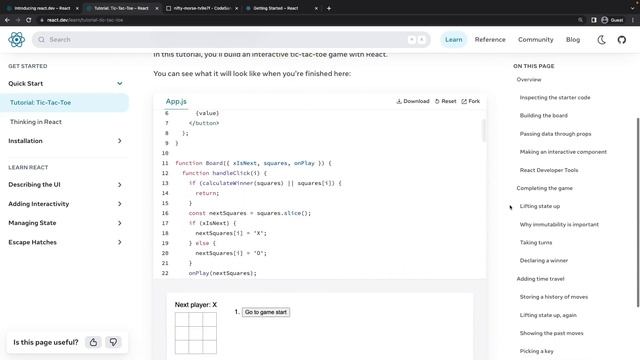
Task: Jump to Passing data through props
Action: click(x=555, y=134)
